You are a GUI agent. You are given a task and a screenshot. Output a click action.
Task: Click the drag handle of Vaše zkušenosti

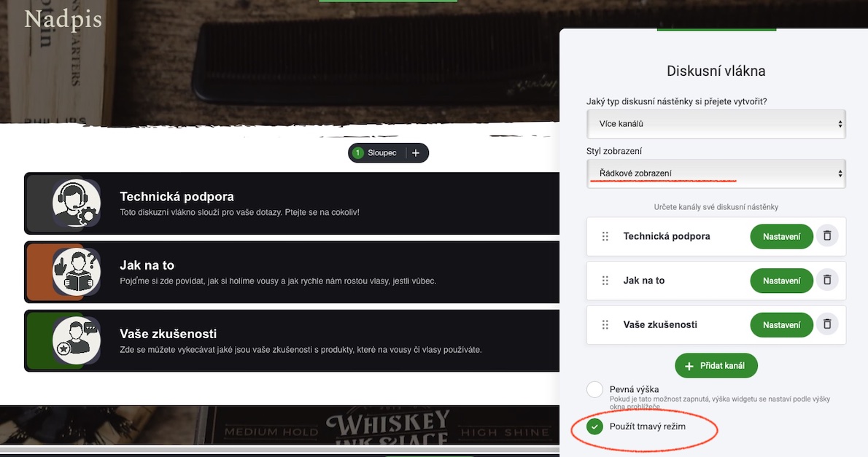pyautogui.click(x=605, y=325)
